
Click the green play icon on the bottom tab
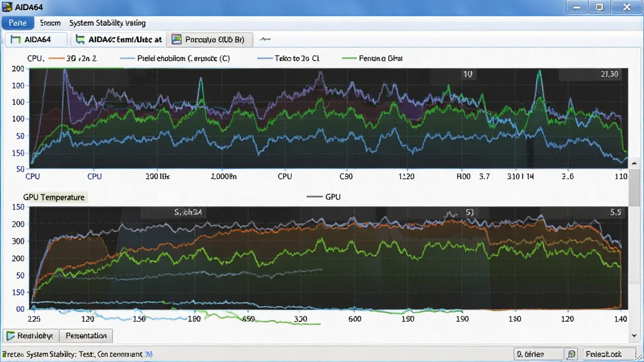pos(11,336)
